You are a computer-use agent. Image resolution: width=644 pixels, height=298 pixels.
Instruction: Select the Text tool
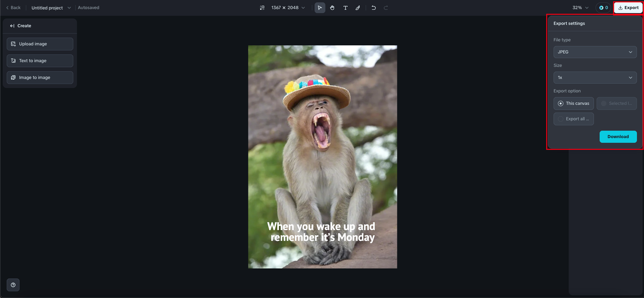(x=345, y=8)
